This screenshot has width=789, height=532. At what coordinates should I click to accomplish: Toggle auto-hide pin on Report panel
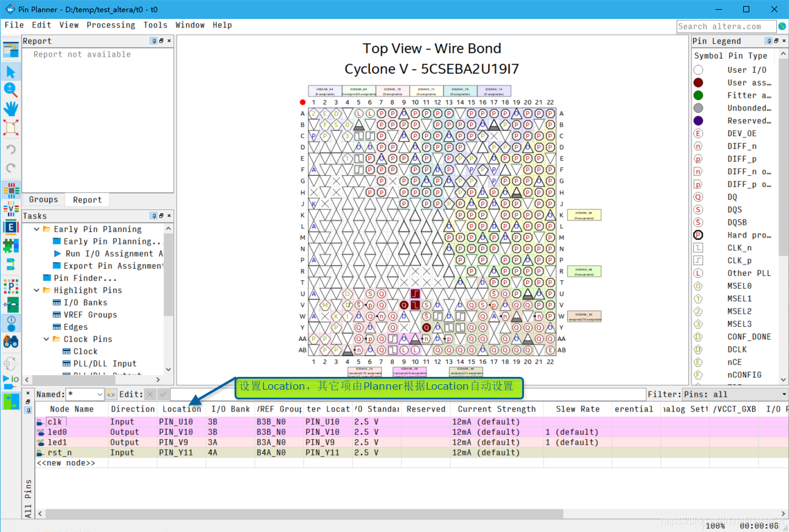pos(154,41)
